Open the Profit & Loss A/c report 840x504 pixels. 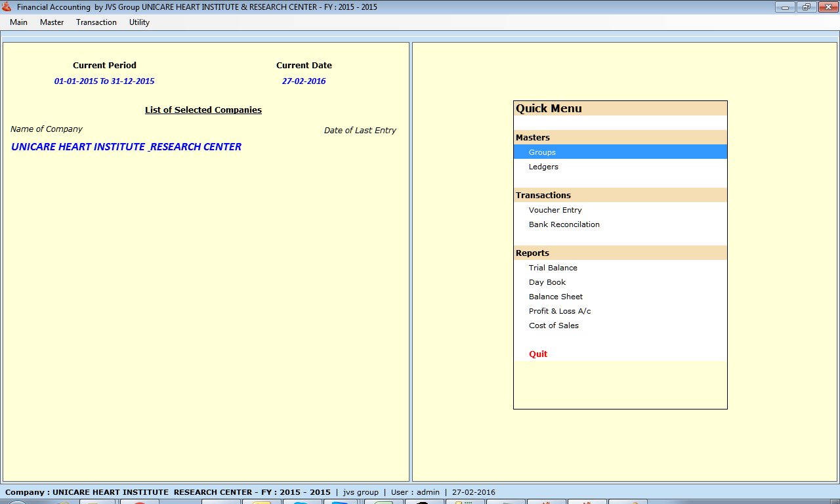[560, 311]
